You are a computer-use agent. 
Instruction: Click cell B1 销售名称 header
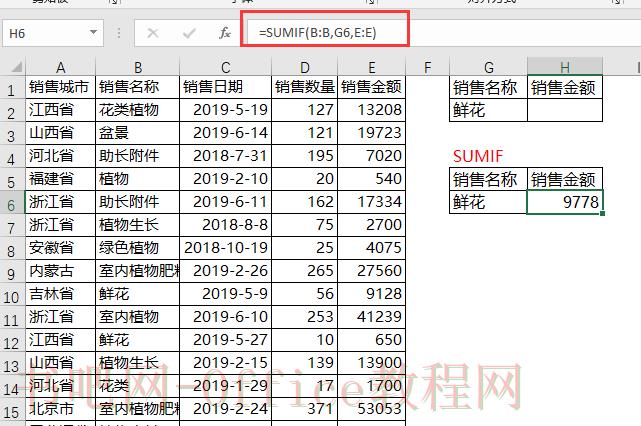click(x=137, y=87)
